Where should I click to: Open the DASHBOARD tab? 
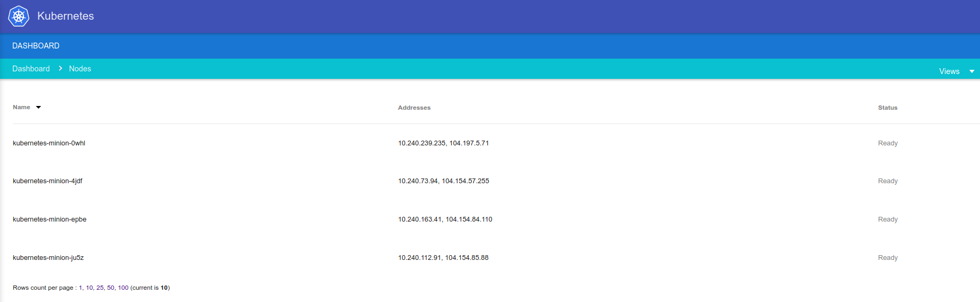(36, 46)
